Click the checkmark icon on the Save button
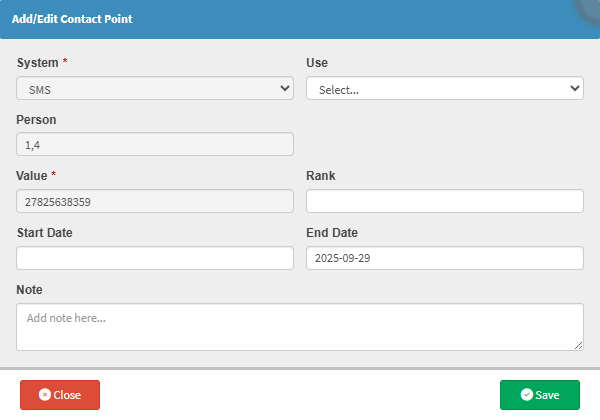The width and height of the screenshot is (600, 420). pos(527,395)
